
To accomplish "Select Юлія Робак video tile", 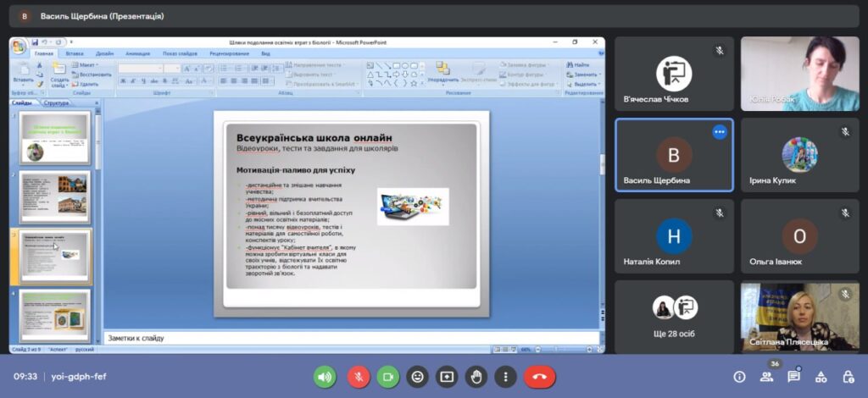I will pos(800,74).
